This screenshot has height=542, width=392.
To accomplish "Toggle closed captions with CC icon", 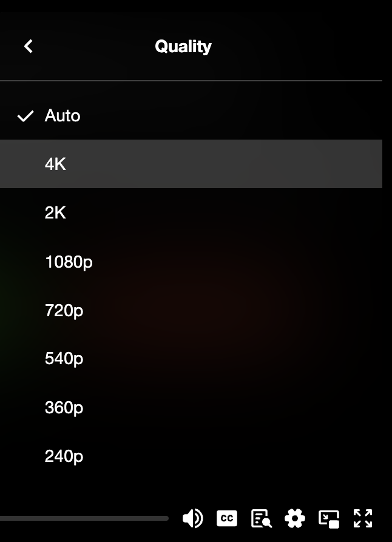I will 226,518.
